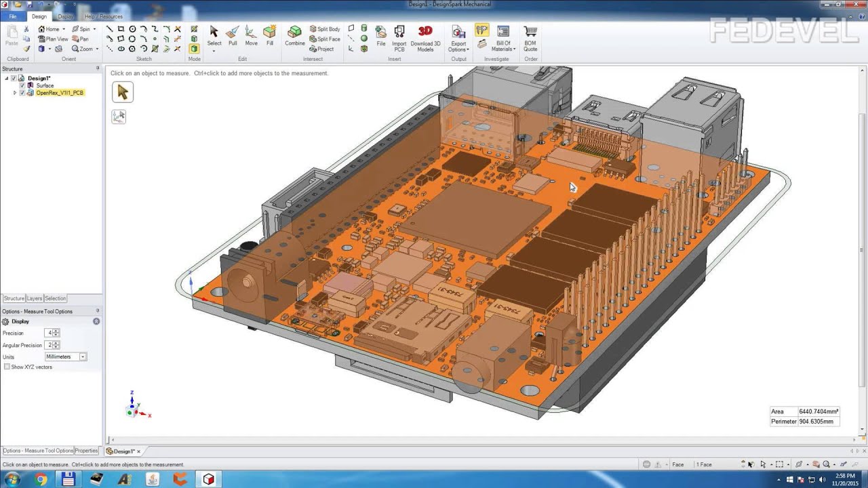The width and height of the screenshot is (868, 488).
Task: Open the Zoom dropdown arrow
Action: pos(97,49)
